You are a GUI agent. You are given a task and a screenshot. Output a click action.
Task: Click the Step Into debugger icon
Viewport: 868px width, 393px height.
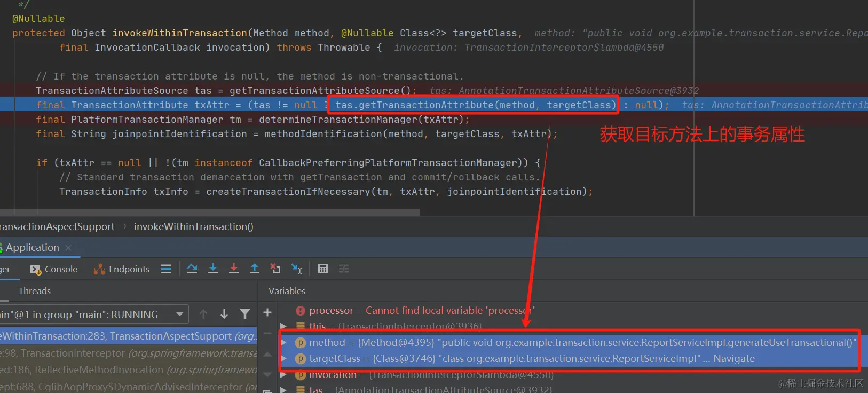click(213, 269)
